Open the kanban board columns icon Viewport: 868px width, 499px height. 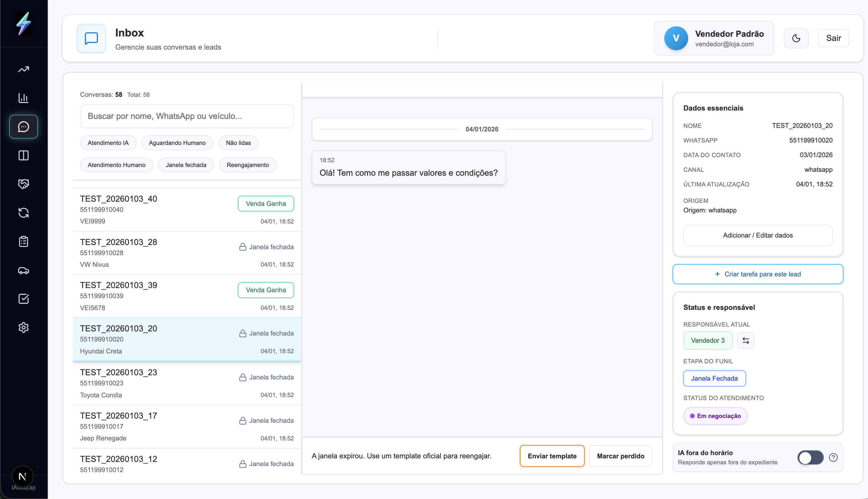pos(23,155)
